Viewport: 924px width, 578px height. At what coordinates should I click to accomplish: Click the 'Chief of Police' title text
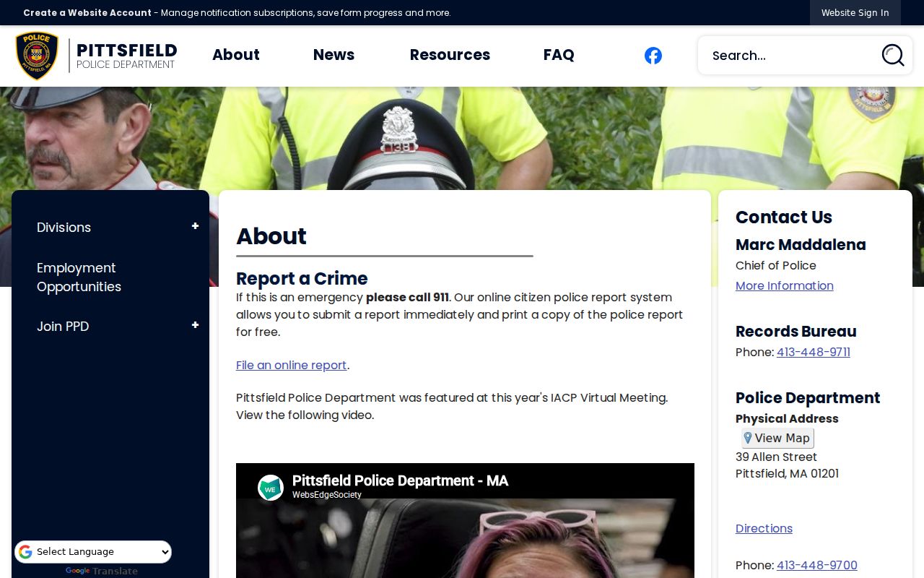pos(776,266)
